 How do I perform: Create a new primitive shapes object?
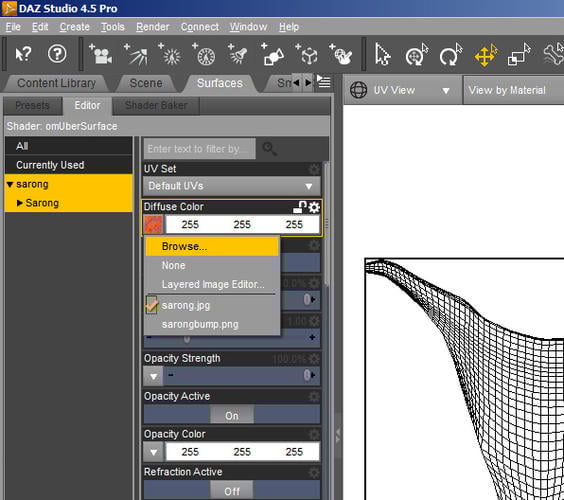[273, 54]
